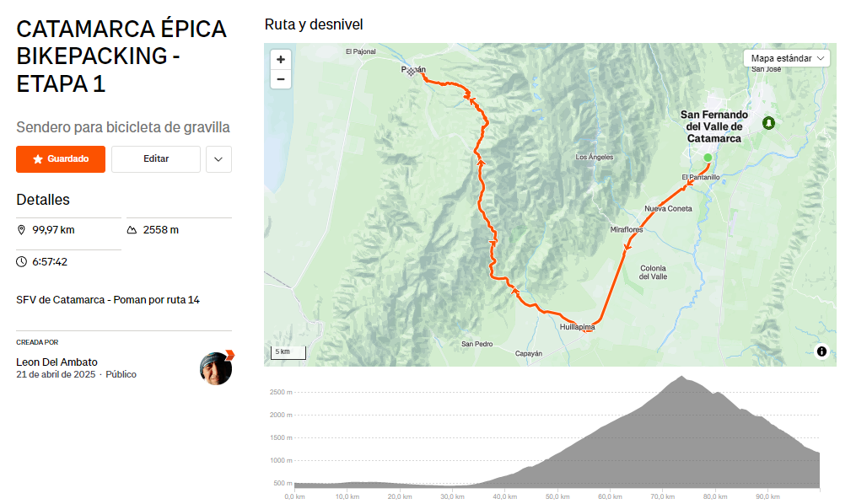
Task: Click the San Fernando del Valle de Catamarca label
Action: (x=713, y=126)
